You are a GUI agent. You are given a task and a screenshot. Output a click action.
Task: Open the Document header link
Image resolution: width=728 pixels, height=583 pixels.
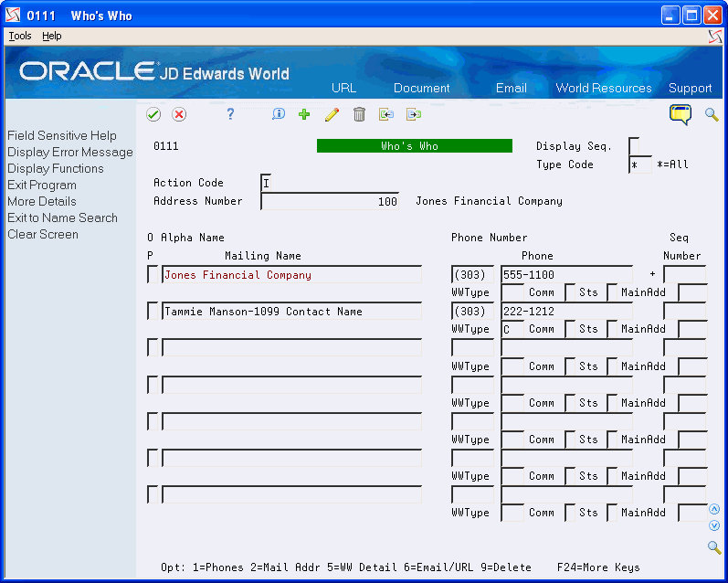click(422, 88)
